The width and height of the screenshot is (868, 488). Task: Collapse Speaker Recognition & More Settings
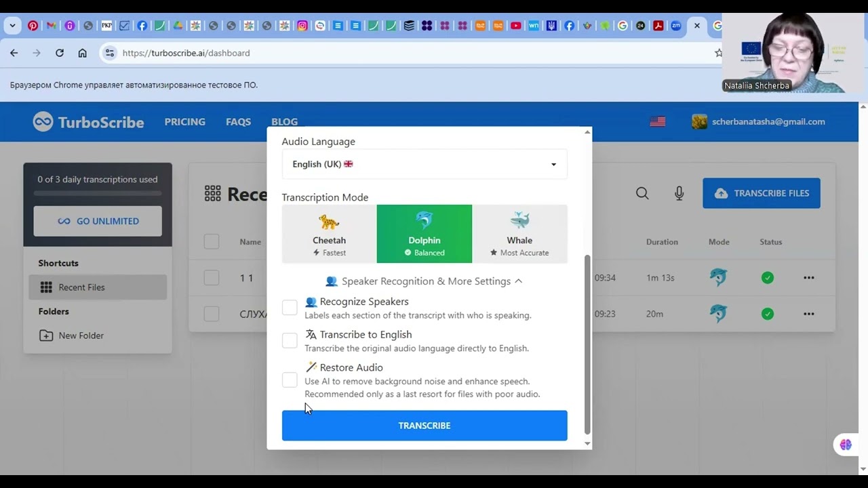click(425, 281)
